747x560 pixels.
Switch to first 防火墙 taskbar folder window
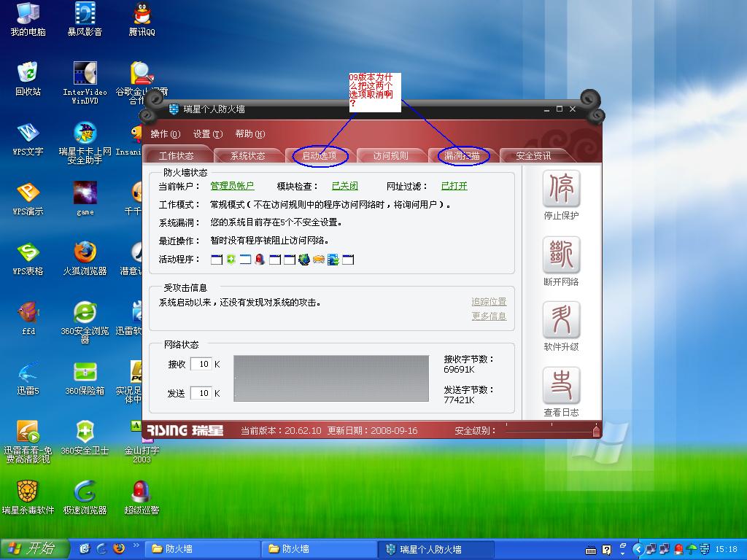tap(201, 549)
